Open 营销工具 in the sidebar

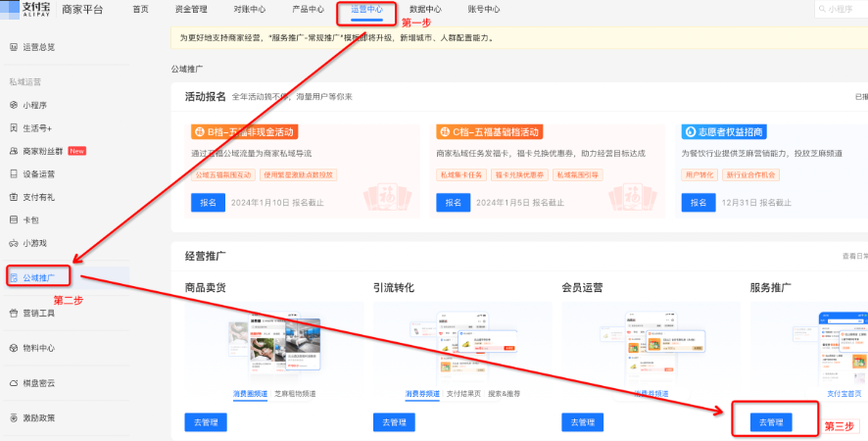click(x=33, y=314)
